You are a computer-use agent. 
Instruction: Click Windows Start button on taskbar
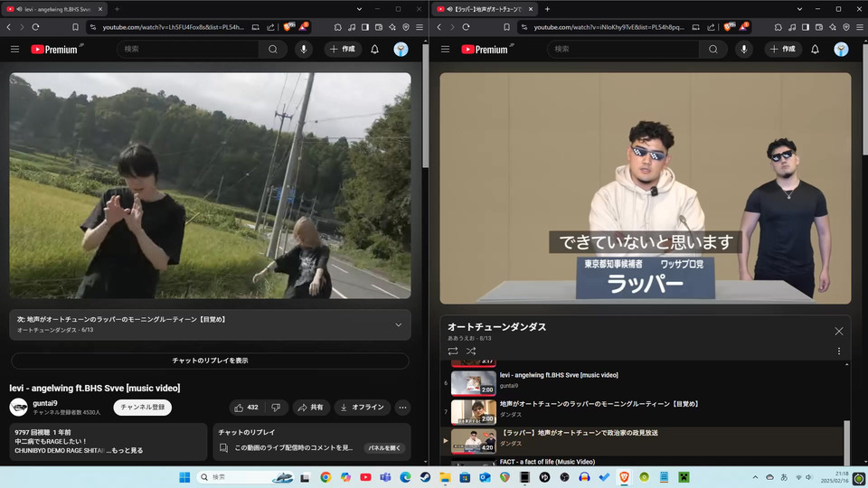tap(184, 477)
